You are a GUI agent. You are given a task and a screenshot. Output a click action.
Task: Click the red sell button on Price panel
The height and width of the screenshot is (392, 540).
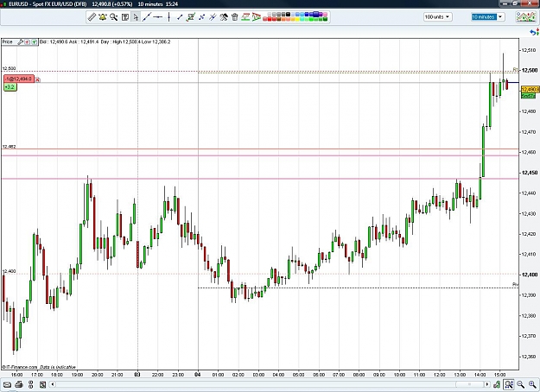pos(27,42)
